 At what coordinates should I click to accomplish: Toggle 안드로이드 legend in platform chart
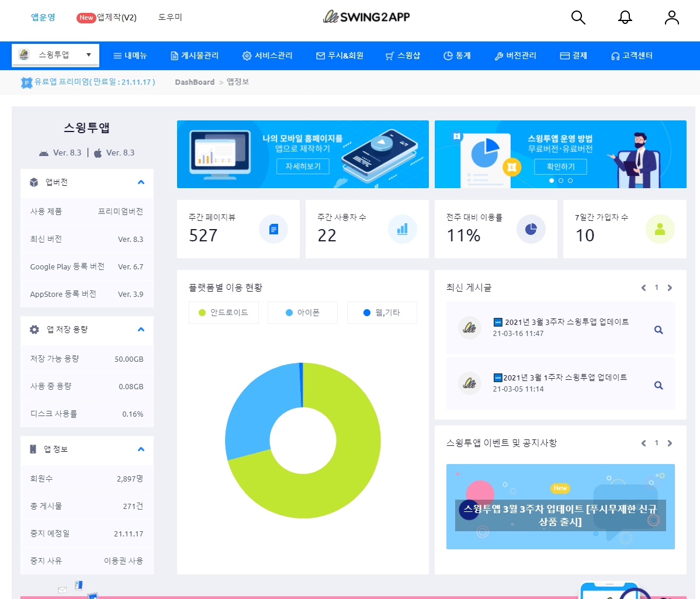coord(224,313)
